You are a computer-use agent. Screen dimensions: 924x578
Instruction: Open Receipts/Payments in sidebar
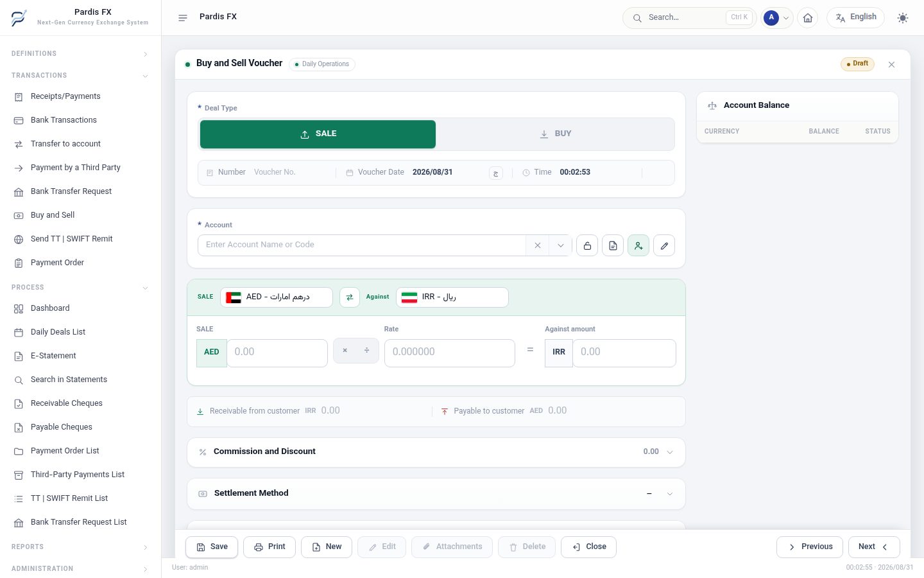(x=80, y=97)
